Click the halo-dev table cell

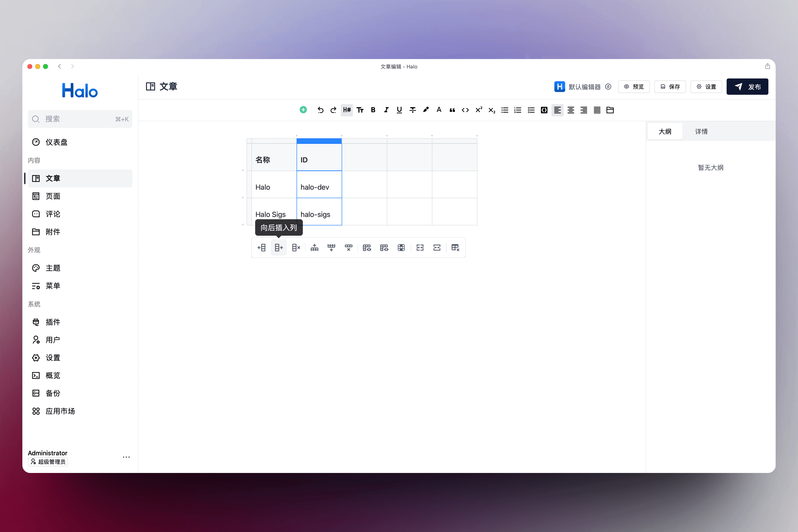[319, 185]
